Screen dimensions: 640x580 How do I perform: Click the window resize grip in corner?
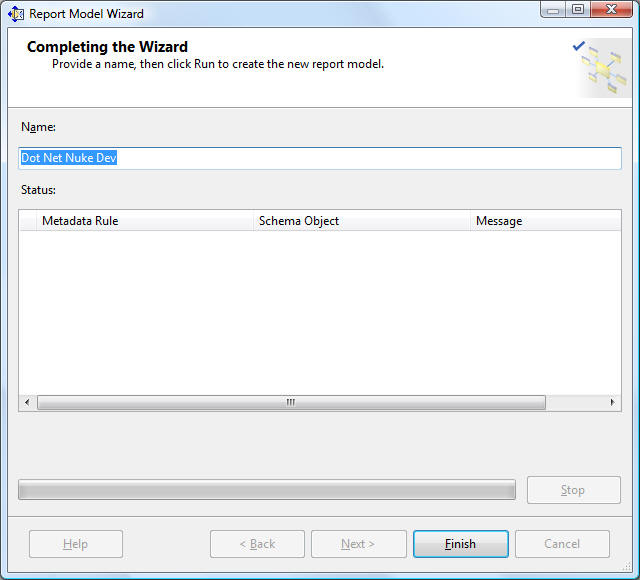(627, 566)
